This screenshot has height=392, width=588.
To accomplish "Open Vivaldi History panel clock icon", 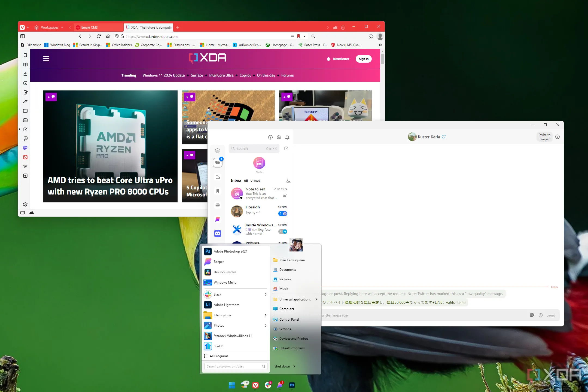I will point(25,83).
